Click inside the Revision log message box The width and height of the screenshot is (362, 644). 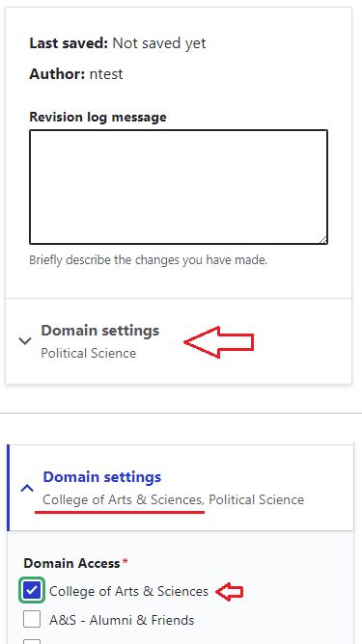point(179,187)
